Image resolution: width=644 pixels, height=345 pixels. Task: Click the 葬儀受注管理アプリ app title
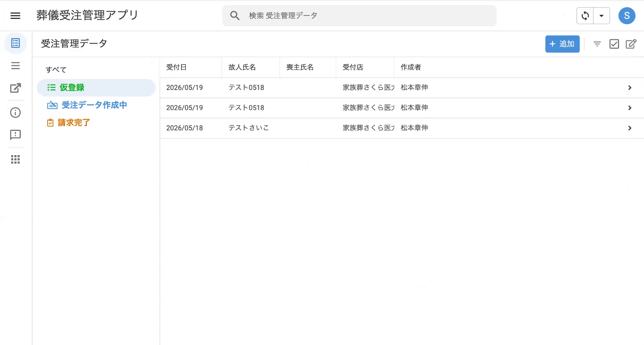pyautogui.click(x=87, y=15)
